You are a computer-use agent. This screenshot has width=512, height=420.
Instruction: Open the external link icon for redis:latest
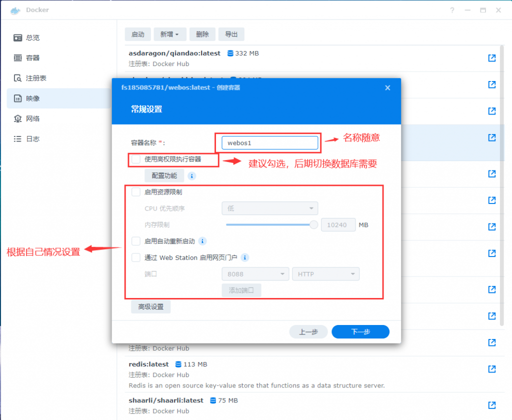click(x=491, y=369)
